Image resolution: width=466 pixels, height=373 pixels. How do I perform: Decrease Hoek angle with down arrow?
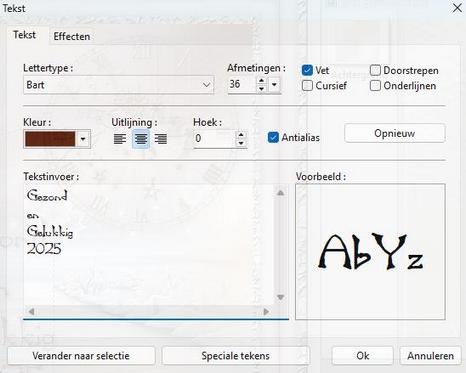point(241,143)
